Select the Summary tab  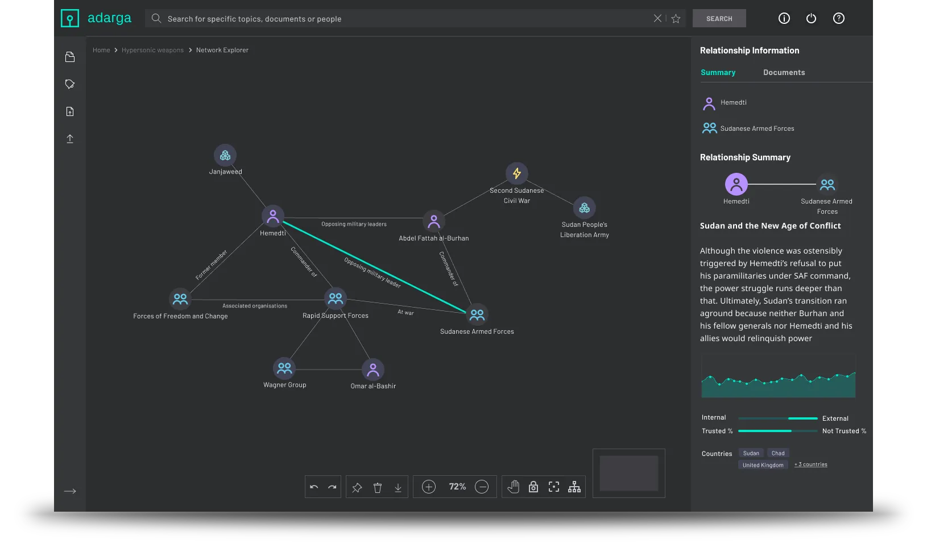coord(718,72)
